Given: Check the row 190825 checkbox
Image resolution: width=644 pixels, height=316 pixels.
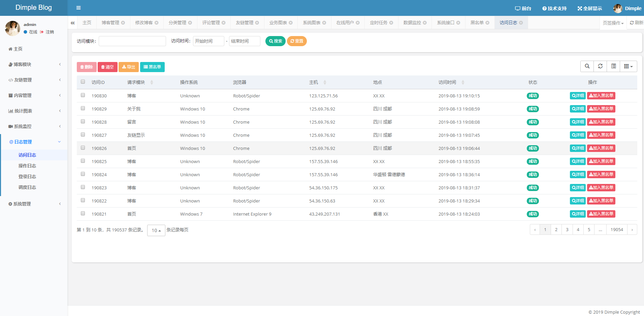Looking at the screenshot, I should point(83,161).
